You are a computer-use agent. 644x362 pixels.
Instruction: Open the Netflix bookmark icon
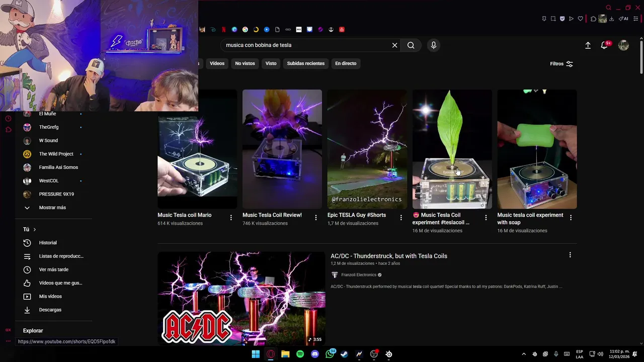[x=223, y=30]
